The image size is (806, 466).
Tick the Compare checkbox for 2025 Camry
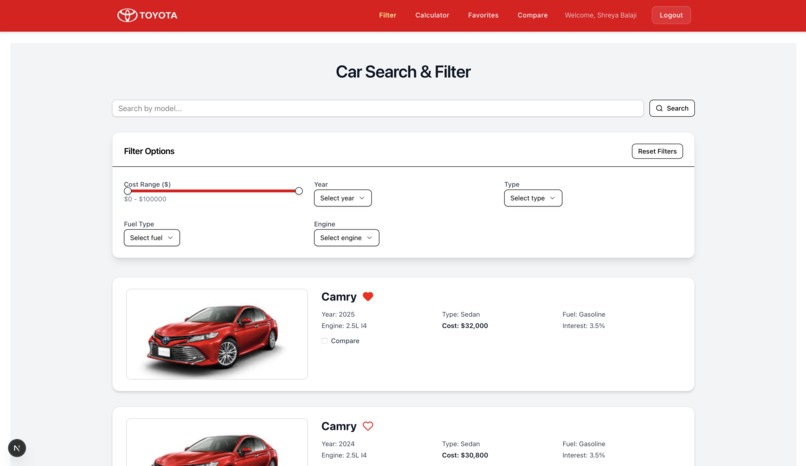(x=324, y=341)
